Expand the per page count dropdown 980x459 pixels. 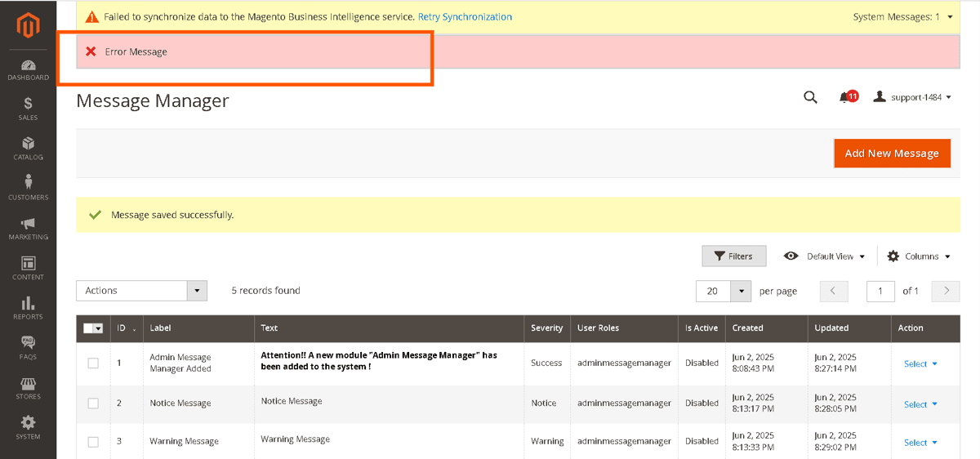(x=740, y=291)
